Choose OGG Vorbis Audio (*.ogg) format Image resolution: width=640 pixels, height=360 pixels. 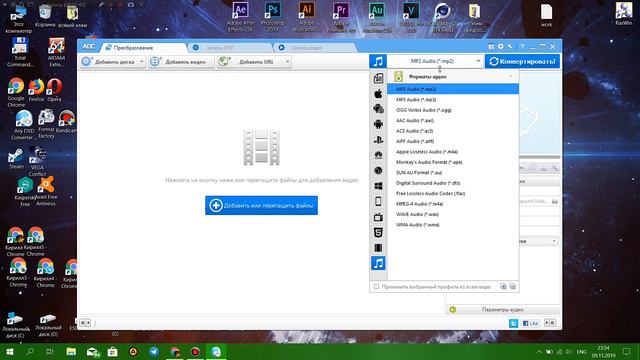point(453,110)
